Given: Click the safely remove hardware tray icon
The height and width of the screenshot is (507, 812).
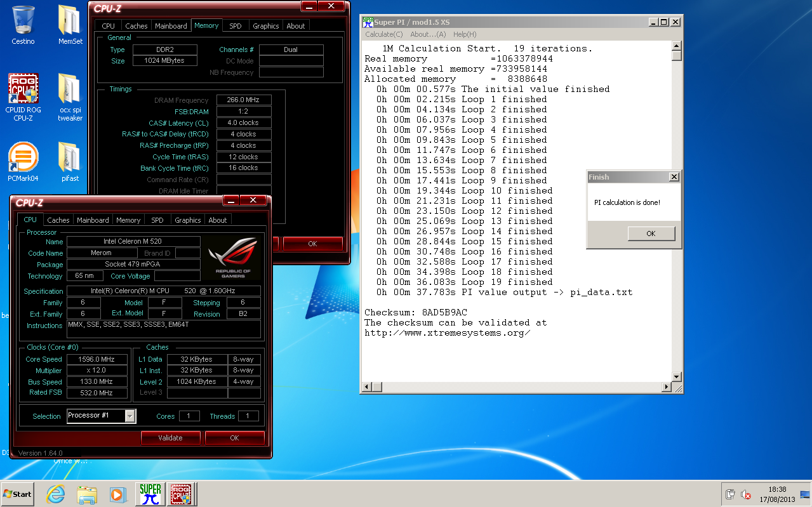Looking at the screenshot, I should (x=730, y=494).
